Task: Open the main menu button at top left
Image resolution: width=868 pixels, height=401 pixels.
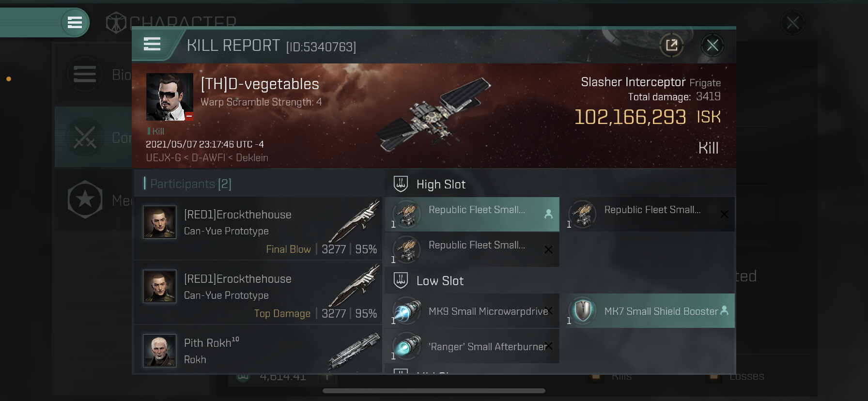Action: (75, 22)
